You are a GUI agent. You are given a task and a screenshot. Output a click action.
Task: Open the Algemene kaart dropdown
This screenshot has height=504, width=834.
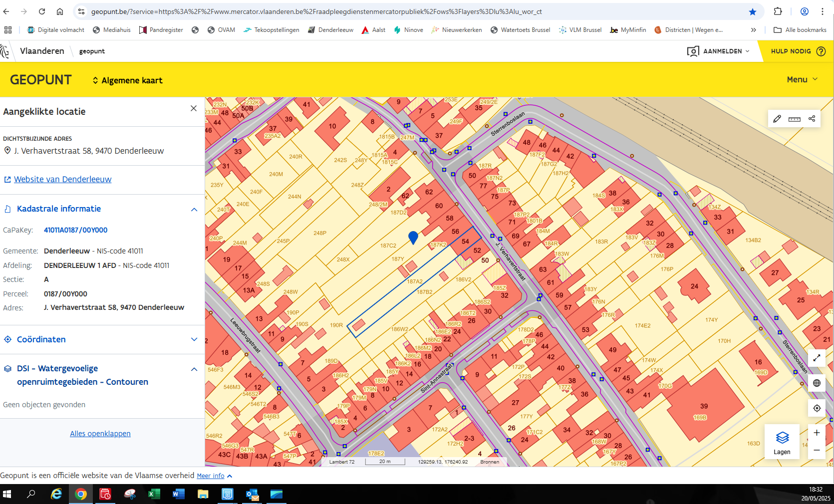coord(128,80)
